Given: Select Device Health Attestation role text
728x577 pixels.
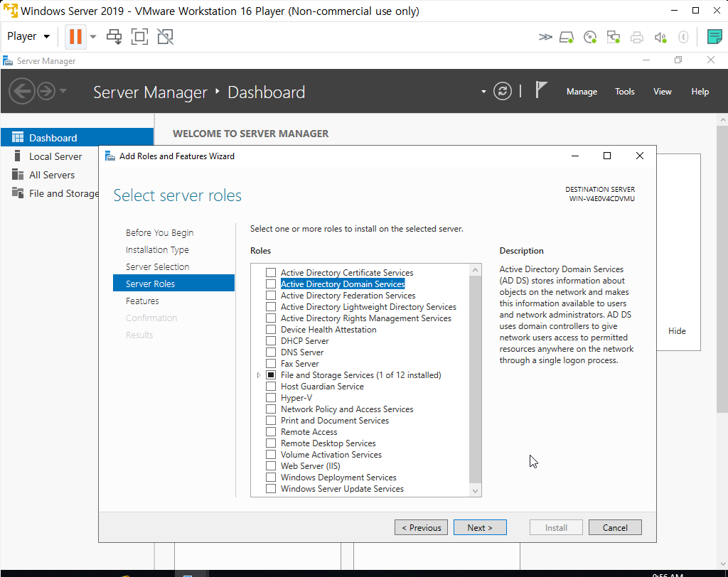Looking at the screenshot, I should pos(328,330).
